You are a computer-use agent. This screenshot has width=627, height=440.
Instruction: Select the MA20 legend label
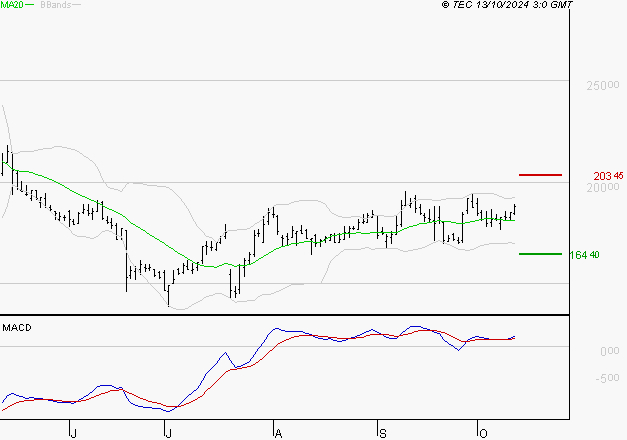pyautogui.click(x=12, y=5)
